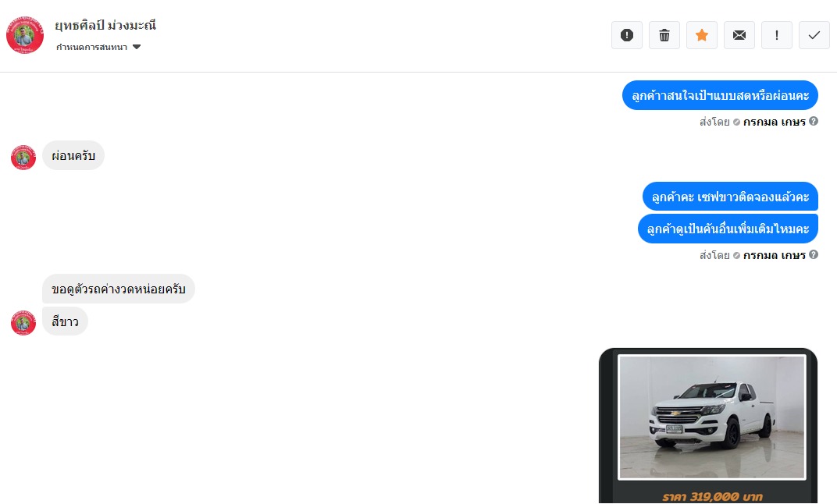Click the help icon beside first กรกมล เกษร

point(814,121)
